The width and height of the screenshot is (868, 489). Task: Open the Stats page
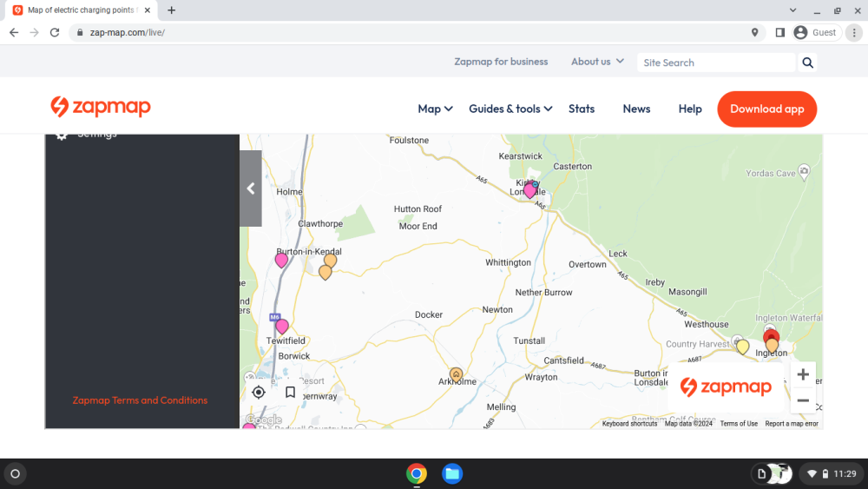tap(582, 109)
